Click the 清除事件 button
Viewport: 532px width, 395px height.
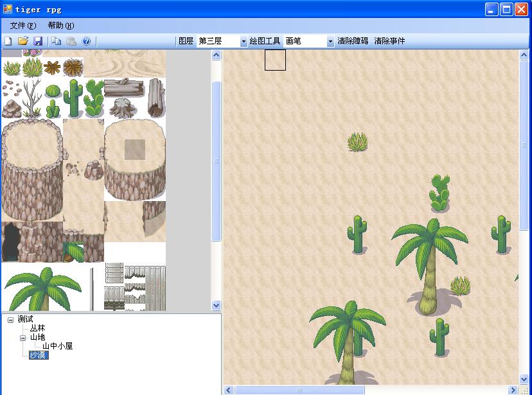[389, 41]
